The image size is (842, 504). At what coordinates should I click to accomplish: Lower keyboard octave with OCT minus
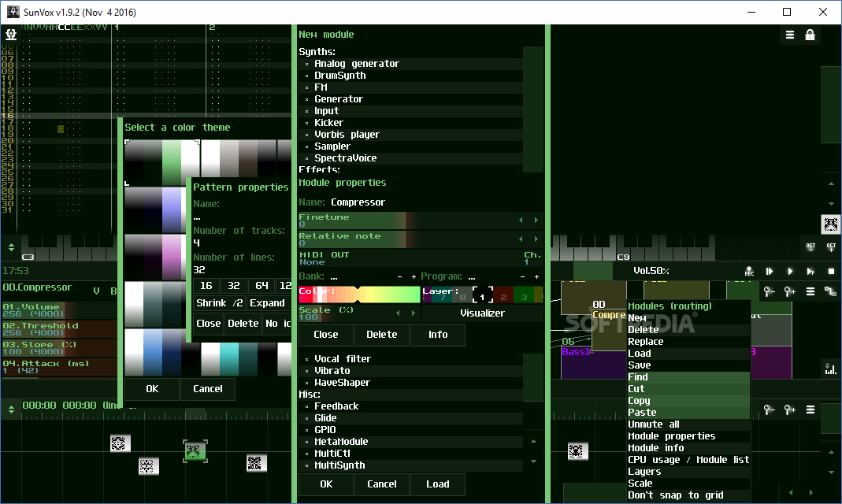click(x=810, y=247)
